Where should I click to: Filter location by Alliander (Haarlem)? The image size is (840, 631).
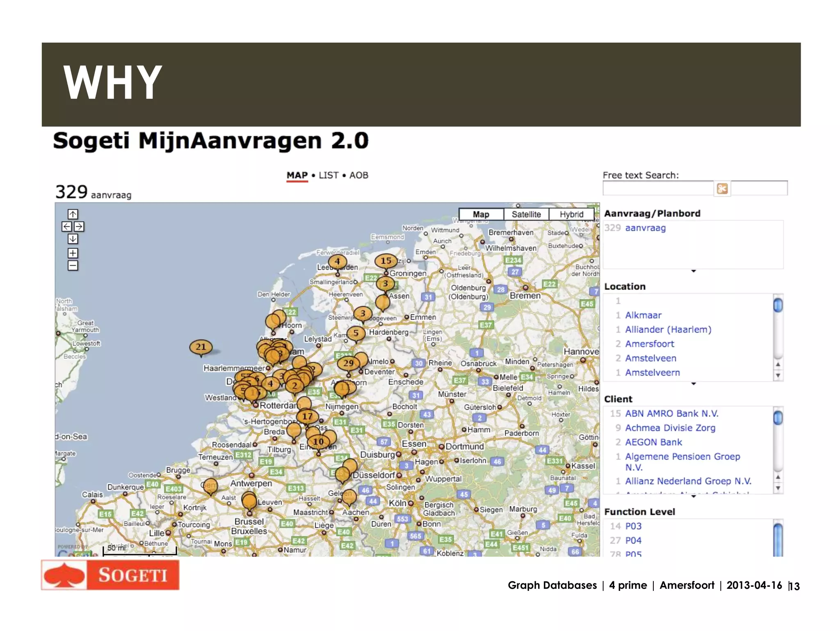click(x=668, y=330)
